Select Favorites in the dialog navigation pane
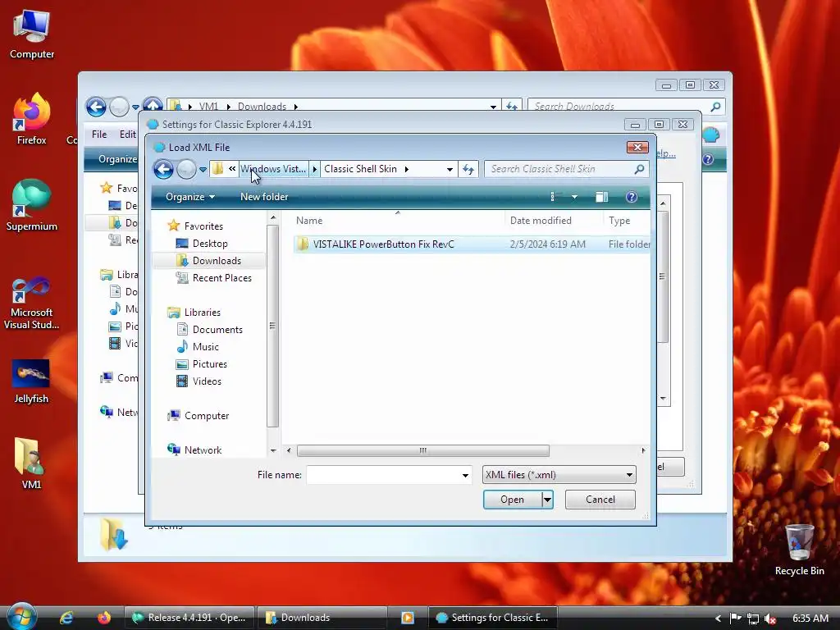Image resolution: width=840 pixels, height=630 pixels. pos(203,226)
